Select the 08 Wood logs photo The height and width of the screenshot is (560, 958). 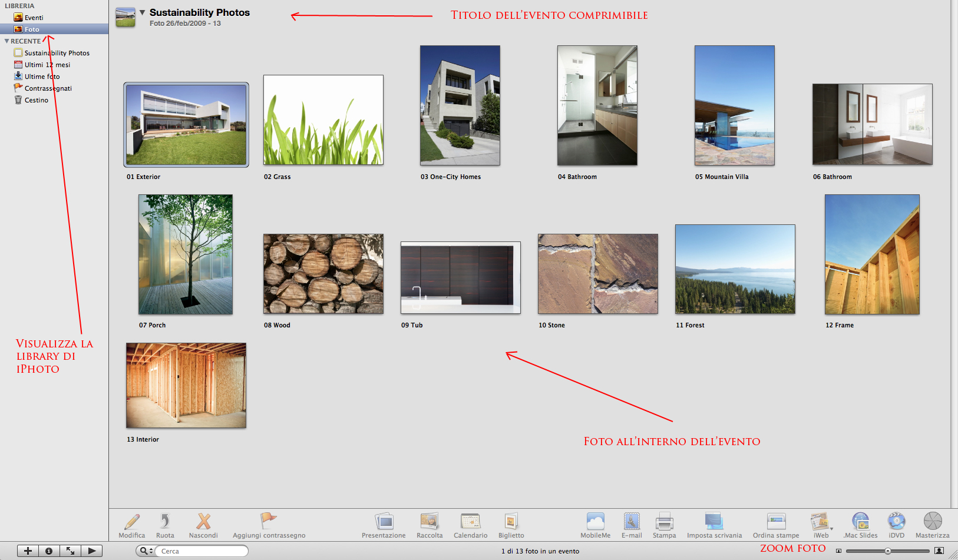coord(323,274)
